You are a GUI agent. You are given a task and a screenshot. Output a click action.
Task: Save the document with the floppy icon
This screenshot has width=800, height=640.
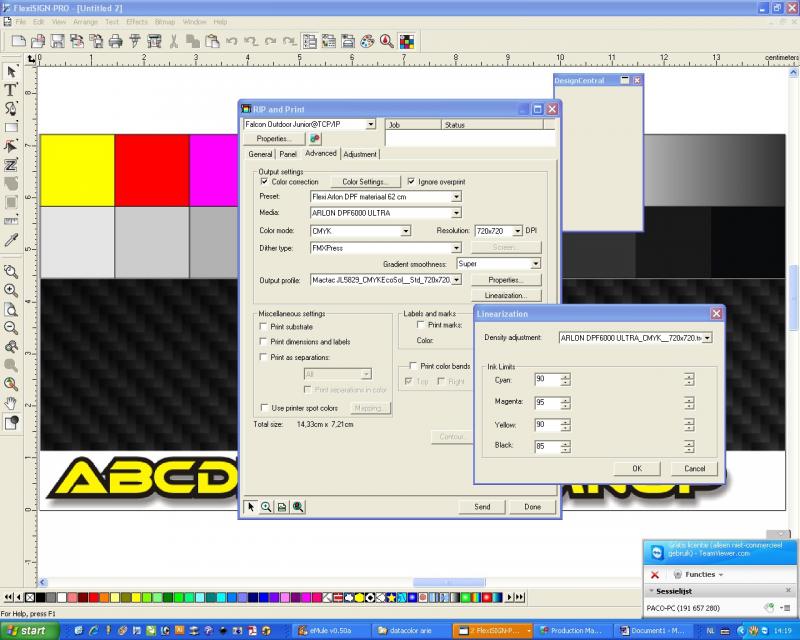(57, 41)
